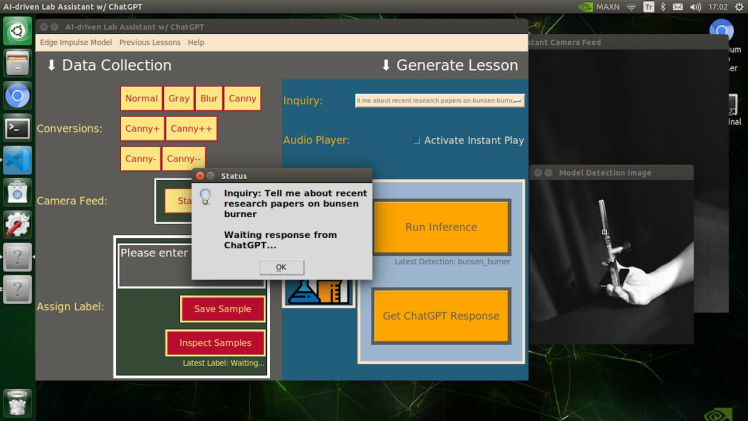Screen dimensions: 748x421
Task: Select the Canny+ conversion button
Action: click(142, 128)
